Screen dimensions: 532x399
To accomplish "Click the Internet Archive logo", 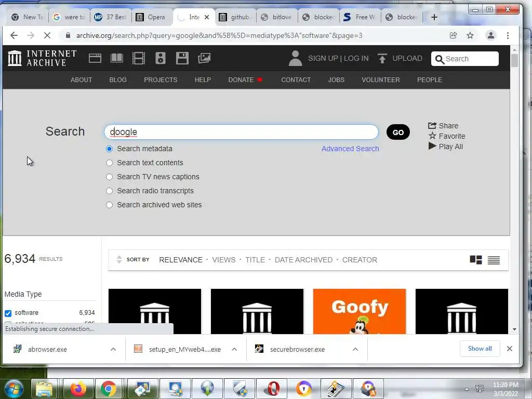I will pos(42,58).
